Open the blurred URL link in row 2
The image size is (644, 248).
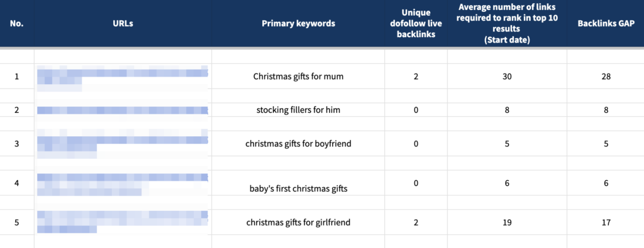123,110
